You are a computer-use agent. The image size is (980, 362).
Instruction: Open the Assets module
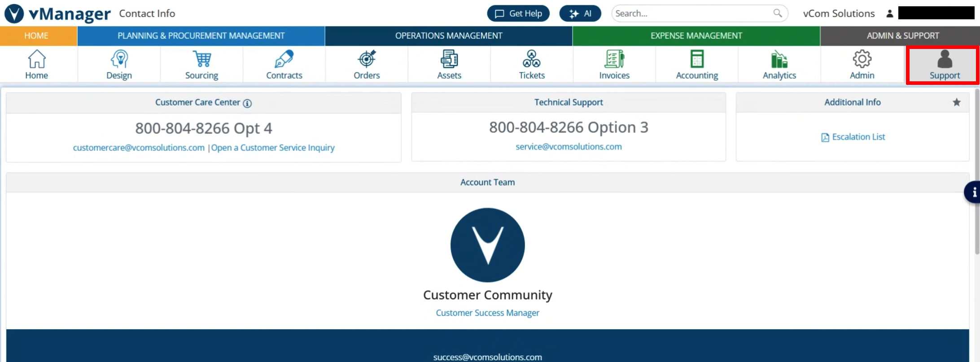click(x=449, y=64)
